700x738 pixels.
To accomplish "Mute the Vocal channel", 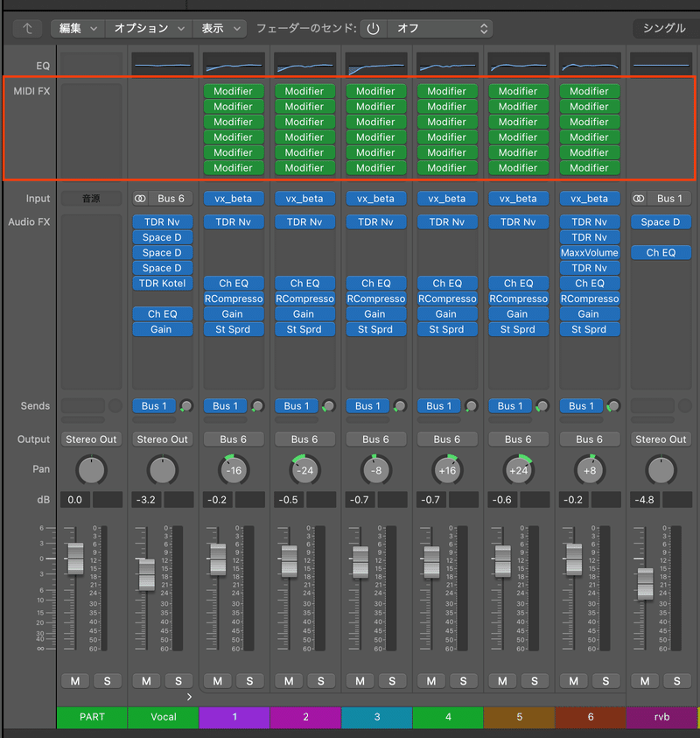I will pyautogui.click(x=146, y=680).
